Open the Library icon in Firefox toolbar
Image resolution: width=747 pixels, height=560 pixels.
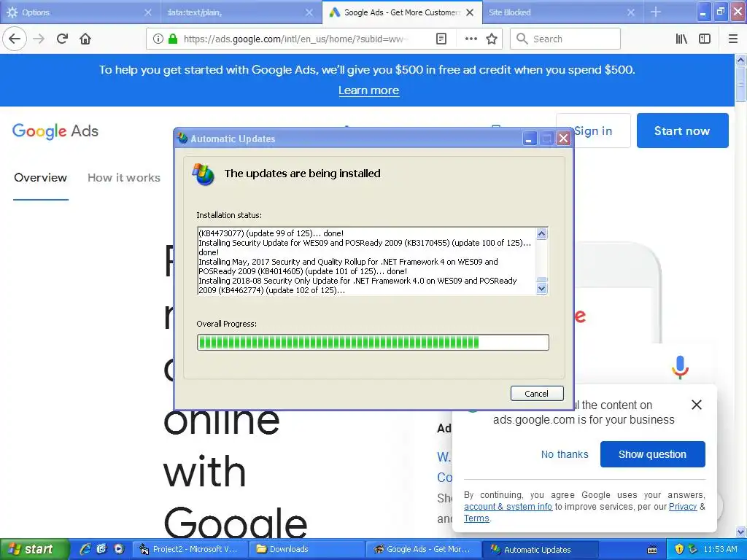[x=682, y=39]
